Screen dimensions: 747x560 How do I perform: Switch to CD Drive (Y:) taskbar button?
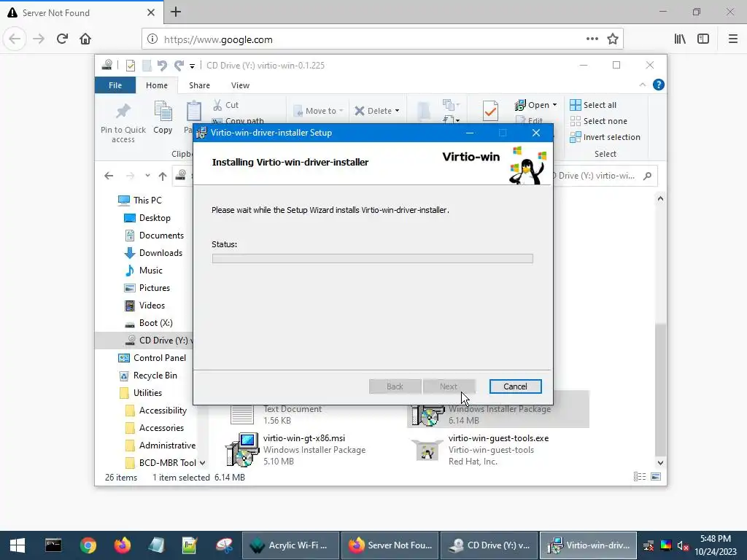point(489,545)
